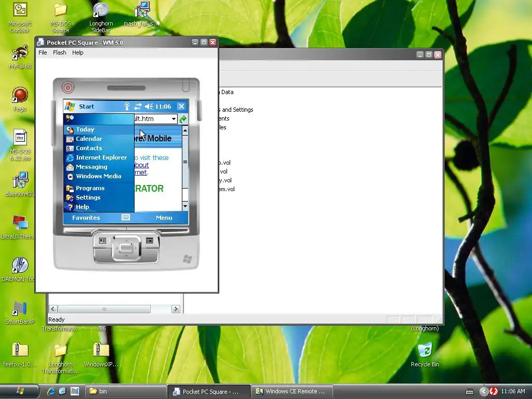Select the 'em.vol' file in the Remote window

pyautogui.click(x=227, y=189)
